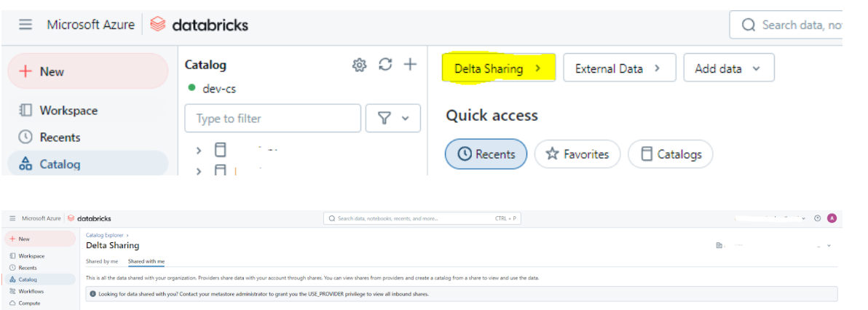Select the Recents chip under Quick access

click(486, 154)
